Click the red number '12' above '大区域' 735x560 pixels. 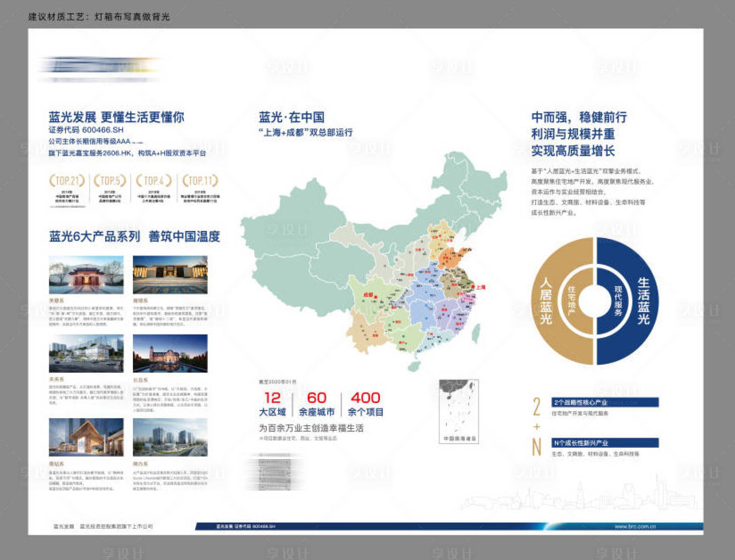click(272, 397)
